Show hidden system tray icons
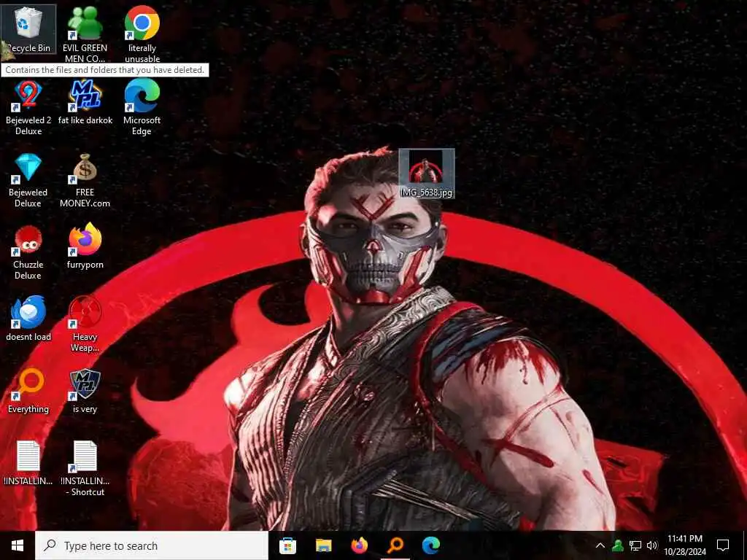Image resolution: width=747 pixels, height=560 pixels. (x=600, y=545)
